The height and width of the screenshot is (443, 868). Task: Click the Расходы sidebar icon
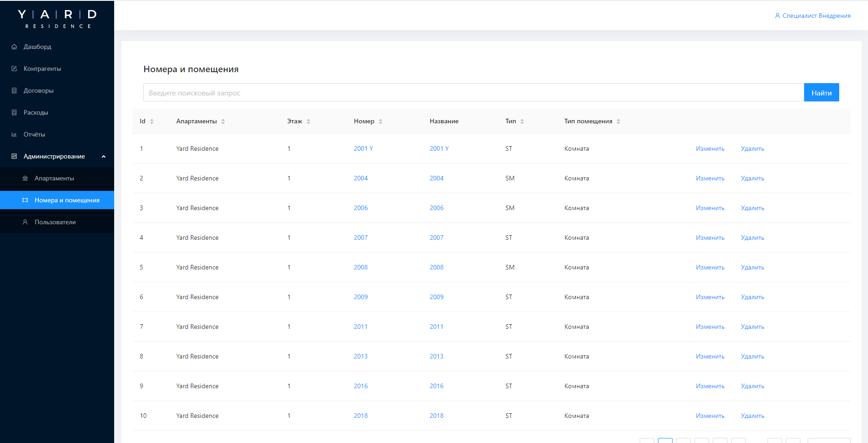click(x=14, y=112)
